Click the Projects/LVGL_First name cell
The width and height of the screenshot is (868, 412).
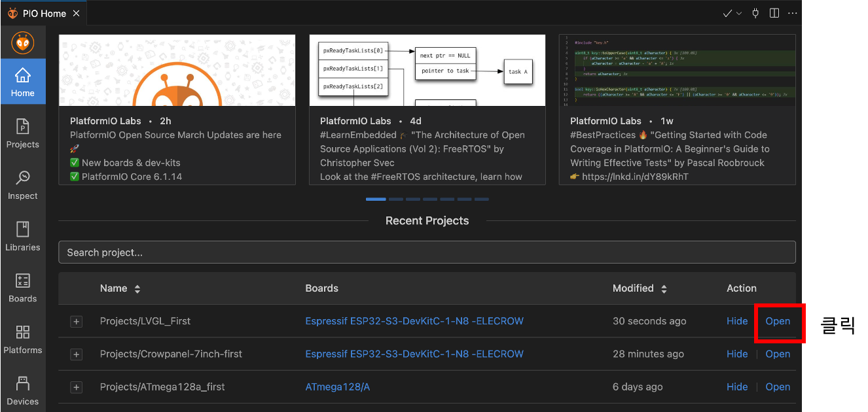[145, 321]
